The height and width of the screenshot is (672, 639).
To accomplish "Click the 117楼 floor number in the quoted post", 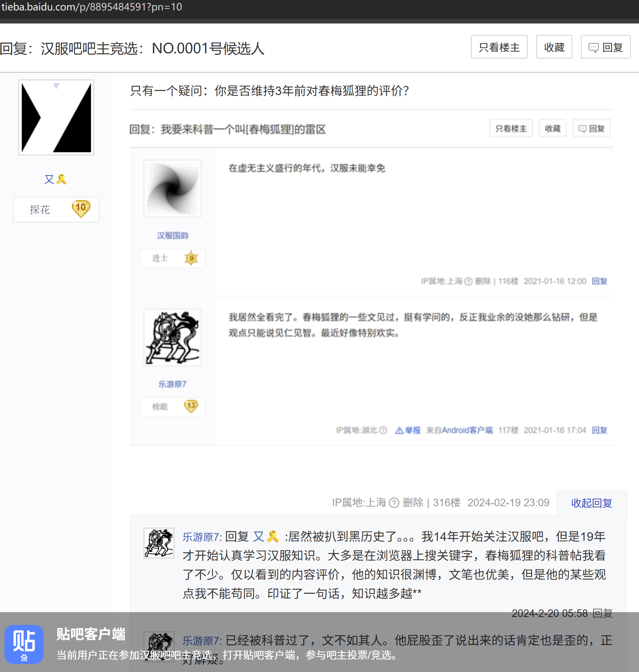I will [508, 430].
